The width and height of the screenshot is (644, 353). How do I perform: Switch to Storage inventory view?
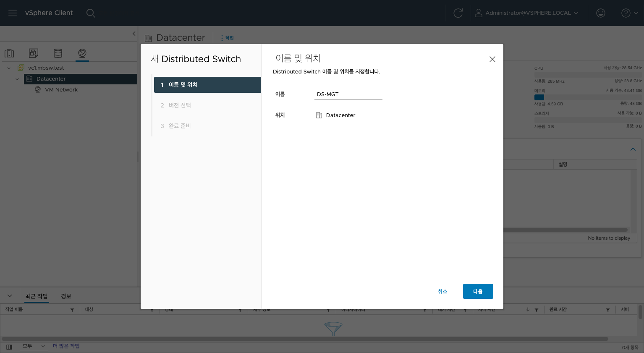(x=58, y=53)
